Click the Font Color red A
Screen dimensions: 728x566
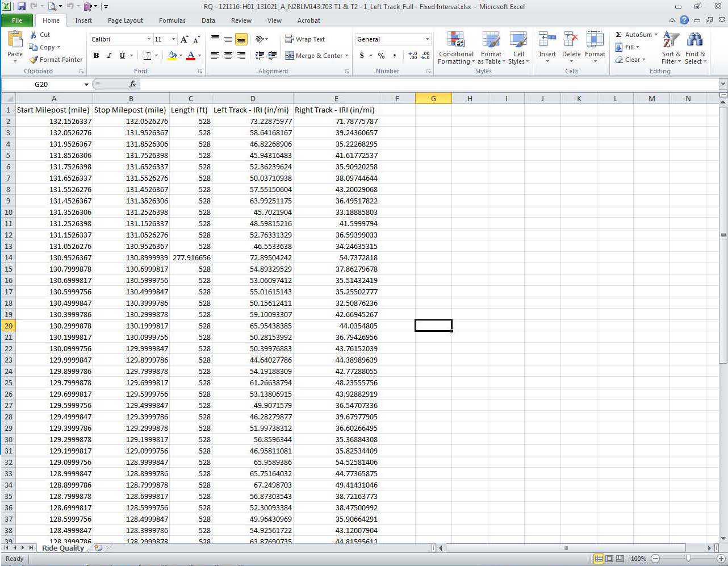coord(191,56)
